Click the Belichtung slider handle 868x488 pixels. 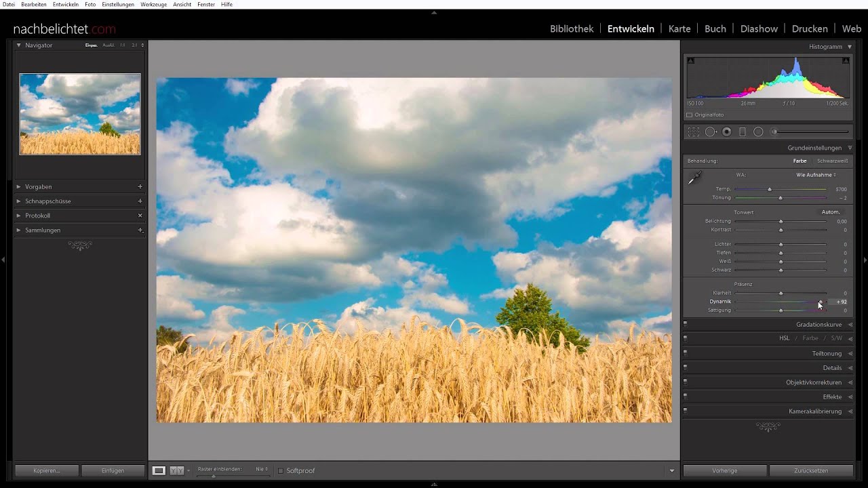click(781, 221)
